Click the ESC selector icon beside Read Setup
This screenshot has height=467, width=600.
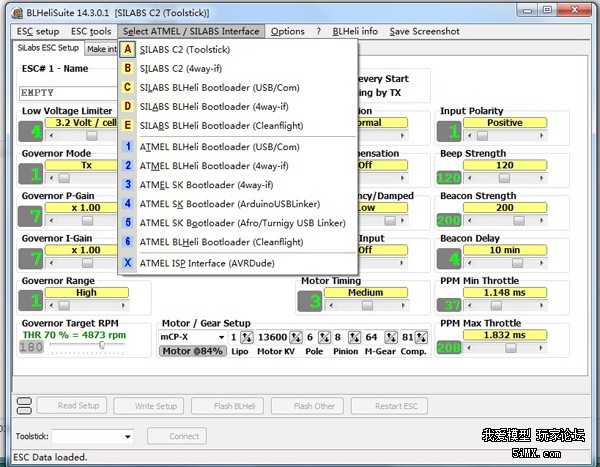click(x=24, y=406)
